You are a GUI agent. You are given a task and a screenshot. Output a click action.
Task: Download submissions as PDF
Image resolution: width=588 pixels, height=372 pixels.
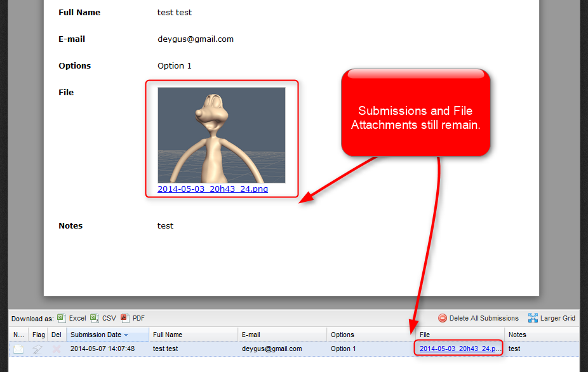[133, 318]
